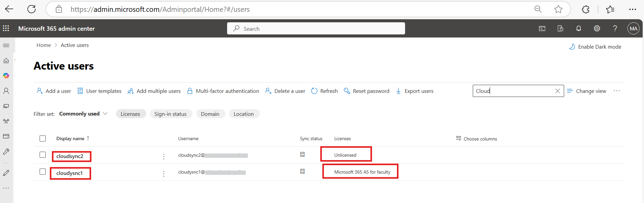
Task: Open Billing card icon in sidebar
Action: pyautogui.click(x=6, y=136)
